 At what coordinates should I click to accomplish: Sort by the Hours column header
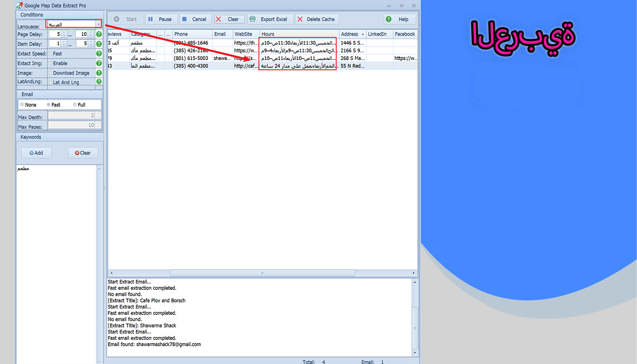(x=299, y=34)
